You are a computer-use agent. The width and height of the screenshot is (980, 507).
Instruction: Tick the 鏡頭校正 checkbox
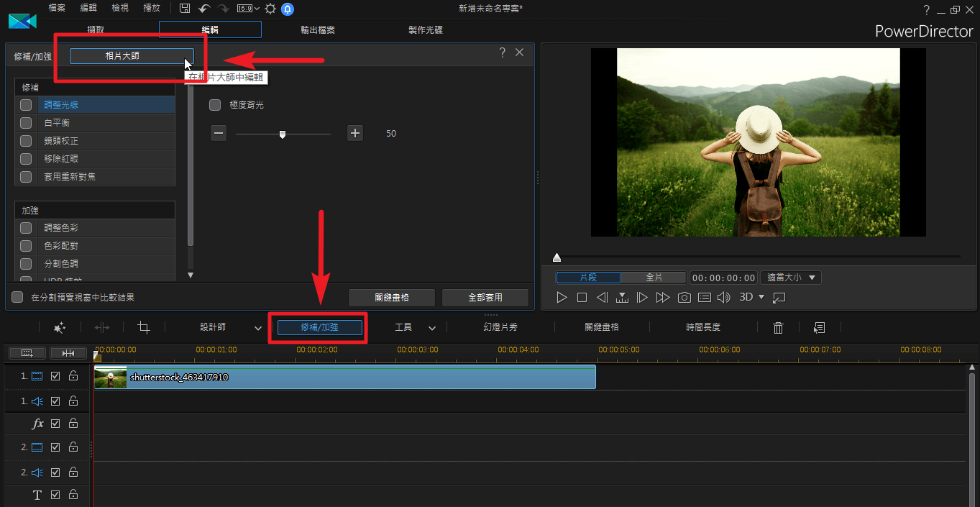pyautogui.click(x=26, y=140)
